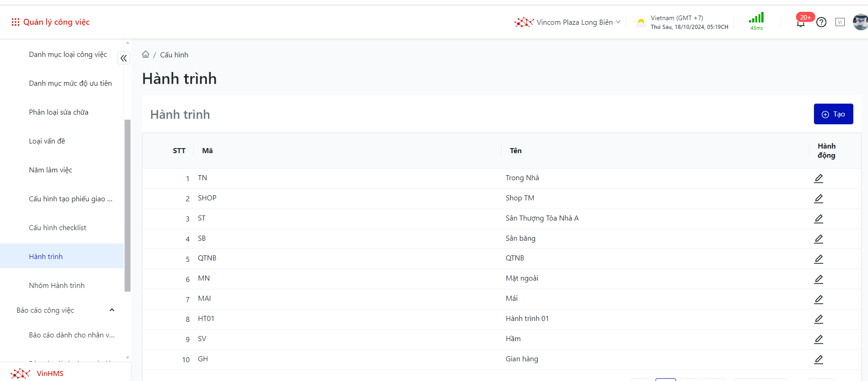Edit the Trong Nhà row
Viewport: 868px width, 381px height.
[819, 178]
